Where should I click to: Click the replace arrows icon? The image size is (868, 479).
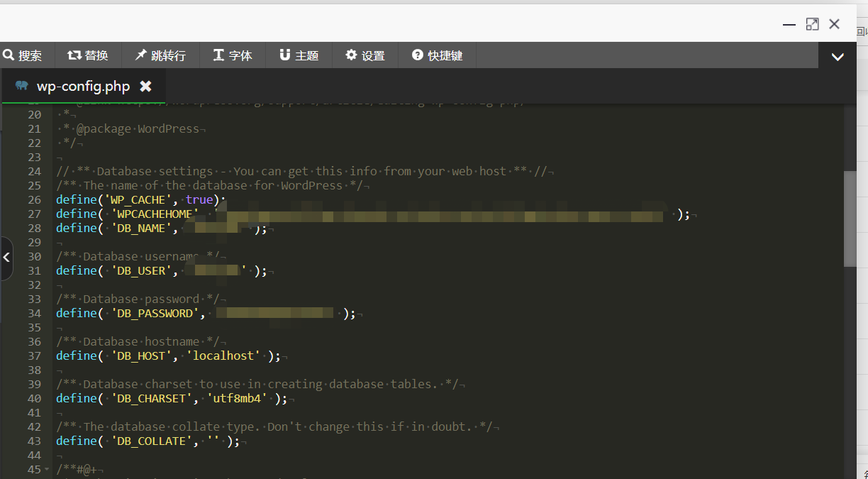tap(74, 55)
